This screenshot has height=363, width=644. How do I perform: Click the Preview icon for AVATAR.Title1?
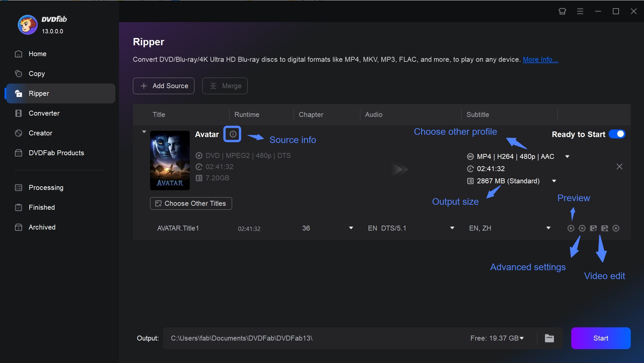tap(570, 228)
